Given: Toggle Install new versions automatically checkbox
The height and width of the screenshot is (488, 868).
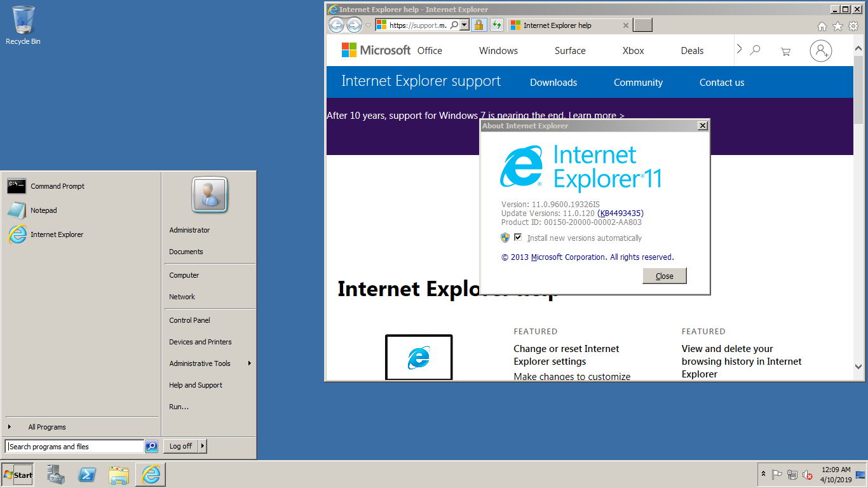Looking at the screenshot, I should pyautogui.click(x=518, y=237).
